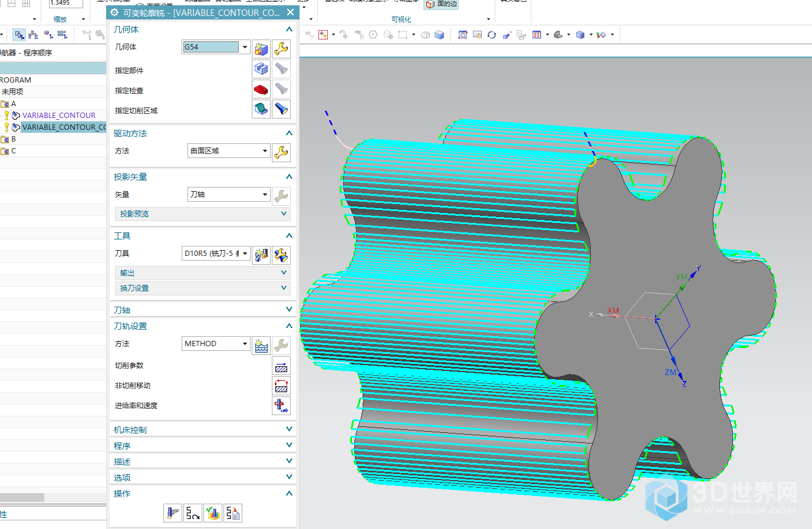Collapse the 驱动方法 section
The image size is (812, 529).
[x=289, y=133]
